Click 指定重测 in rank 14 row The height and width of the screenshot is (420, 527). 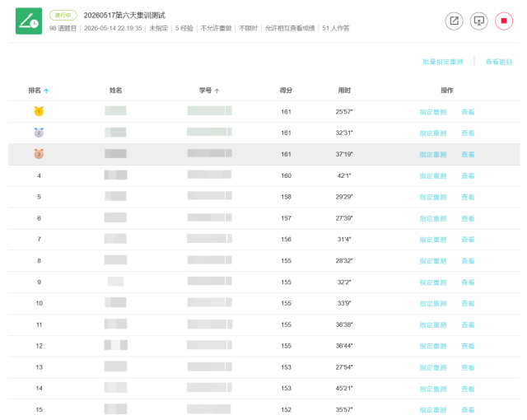pyautogui.click(x=433, y=389)
